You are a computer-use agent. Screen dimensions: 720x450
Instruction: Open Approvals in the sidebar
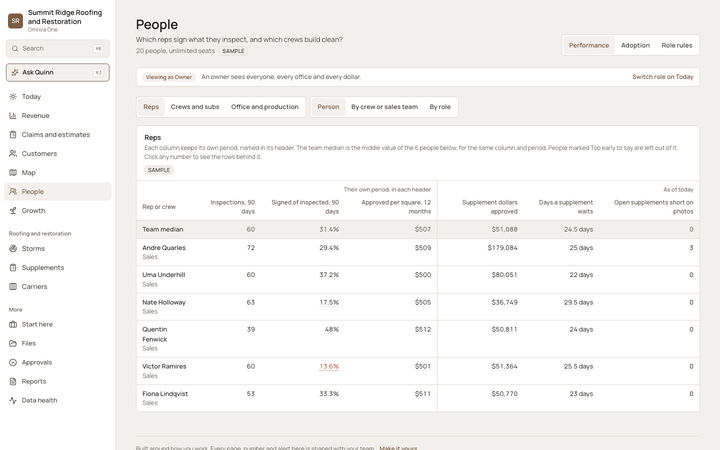coord(57,362)
